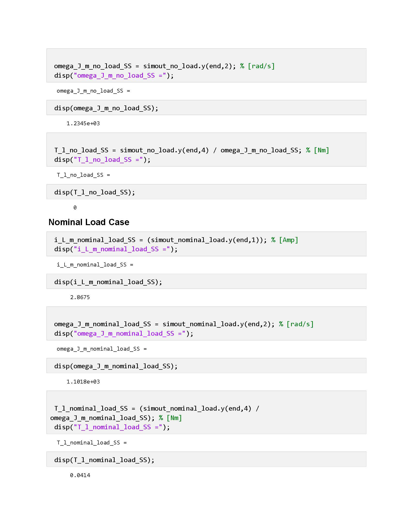
Task: Select the 1.2345e+03 output value
Action: click(x=83, y=124)
